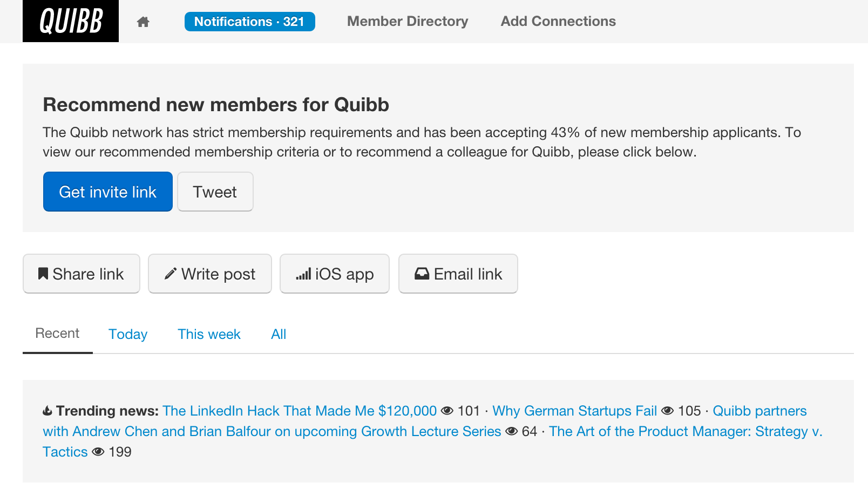Open Notifications badge showing 321
Viewport: 868px width, 503px height.
click(249, 22)
